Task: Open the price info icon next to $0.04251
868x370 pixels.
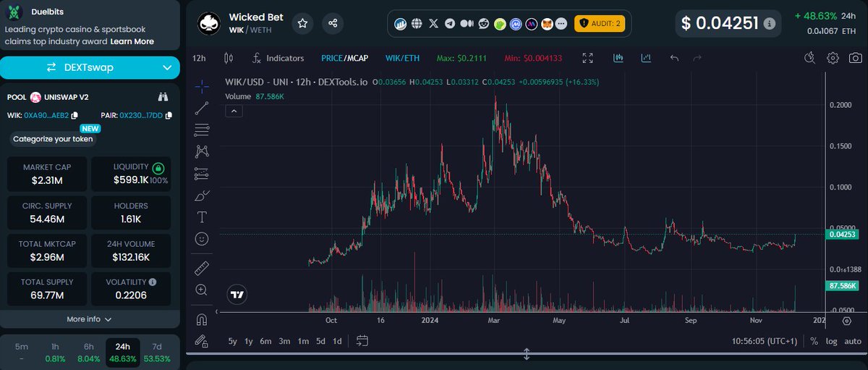Action: pos(770,23)
